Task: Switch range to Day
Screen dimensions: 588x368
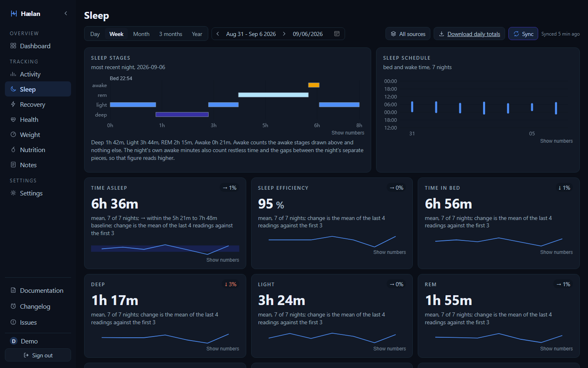Action: coord(95,34)
